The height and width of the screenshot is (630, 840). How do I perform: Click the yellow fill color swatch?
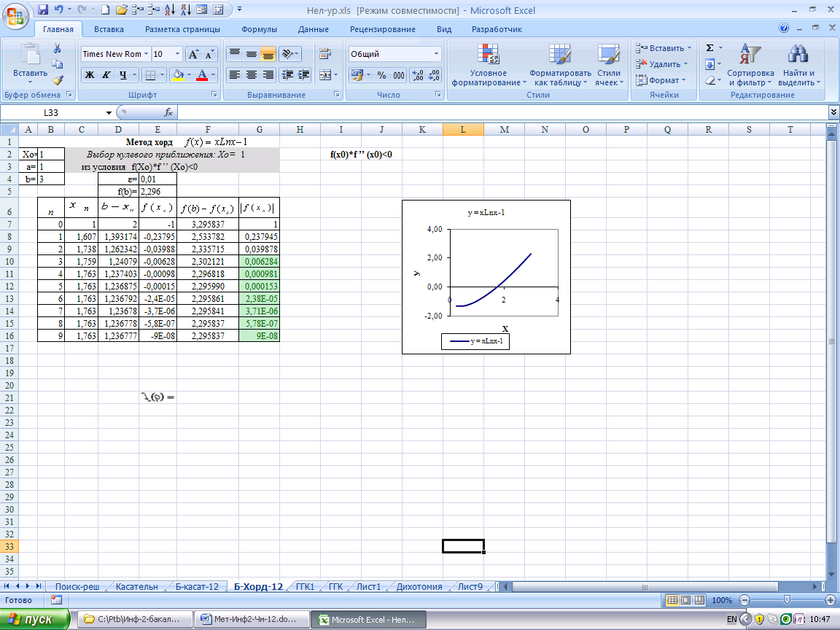(177, 75)
